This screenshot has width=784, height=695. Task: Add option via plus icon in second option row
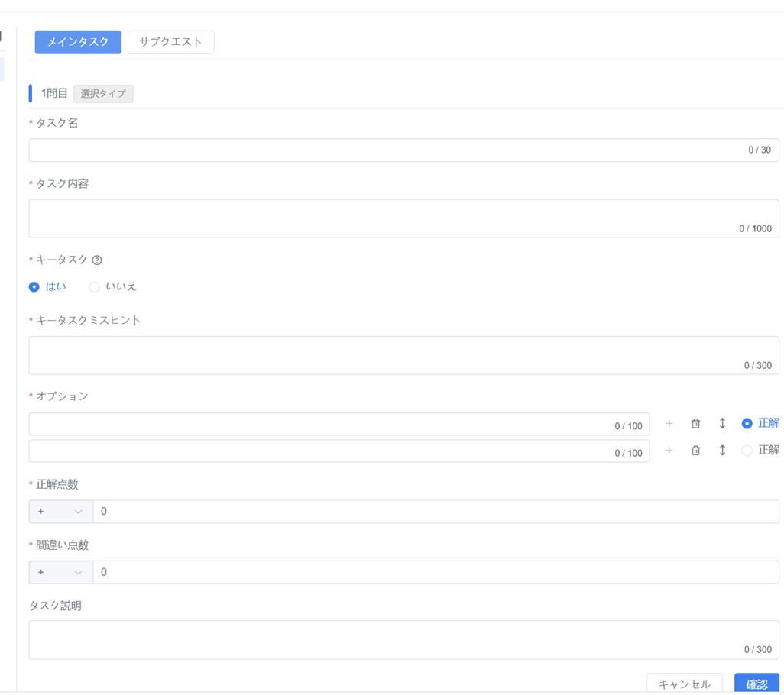pos(669,451)
